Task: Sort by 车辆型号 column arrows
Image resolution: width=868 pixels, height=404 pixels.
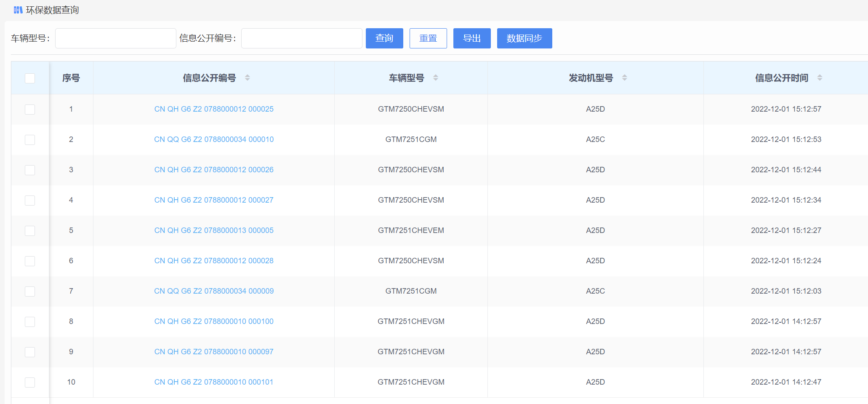Action: (x=436, y=78)
